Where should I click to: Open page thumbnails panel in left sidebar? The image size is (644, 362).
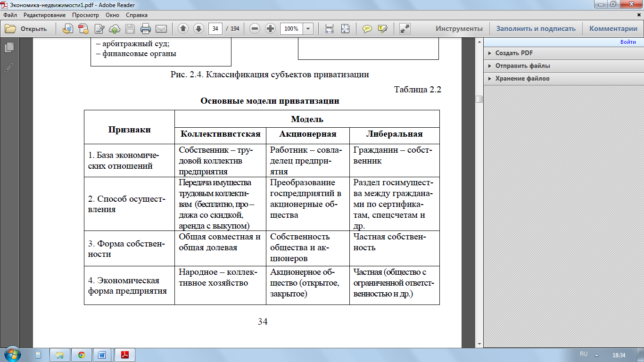coord(9,48)
